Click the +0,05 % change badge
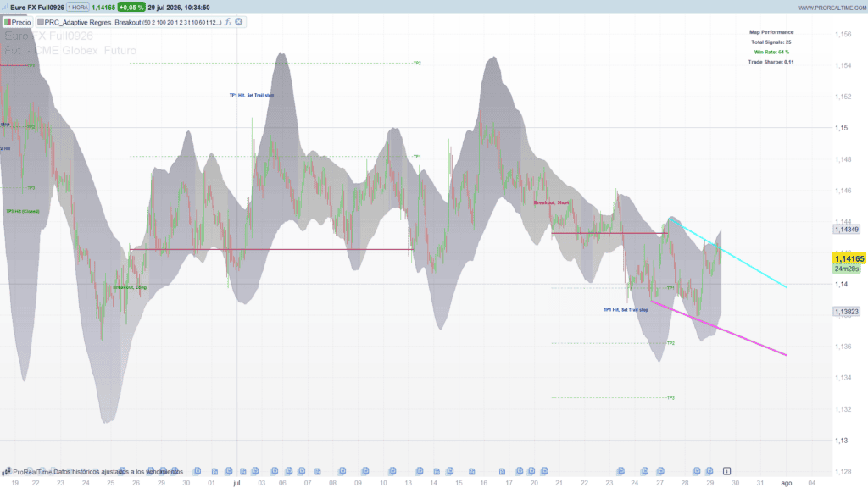The width and height of the screenshot is (868, 488). coord(131,7)
